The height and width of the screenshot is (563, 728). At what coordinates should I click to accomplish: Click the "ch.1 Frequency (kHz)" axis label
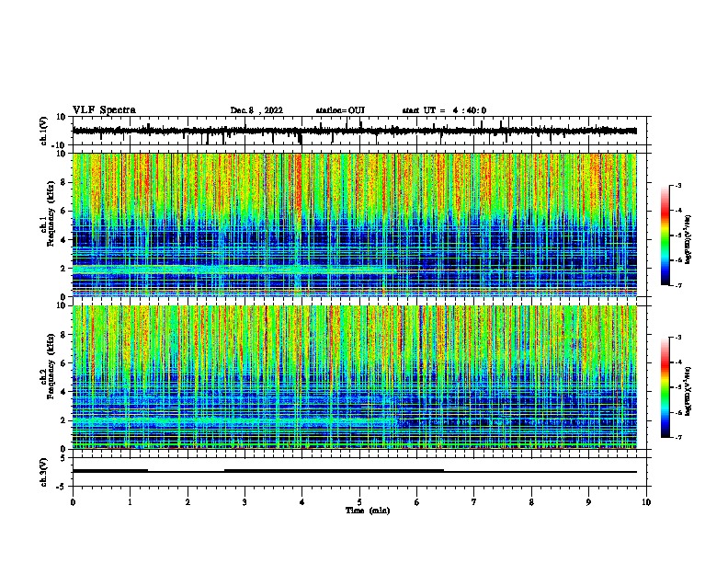tap(48, 214)
